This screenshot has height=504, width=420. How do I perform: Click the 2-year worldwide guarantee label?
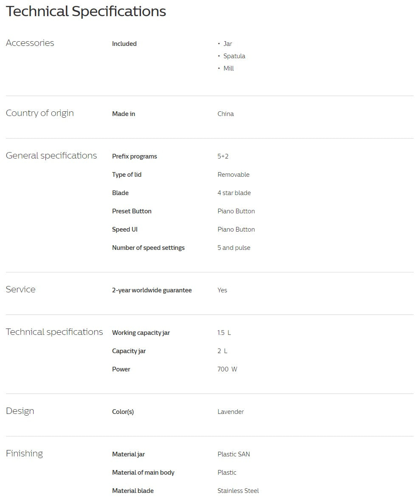pyautogui.click(x=152, y=290)
